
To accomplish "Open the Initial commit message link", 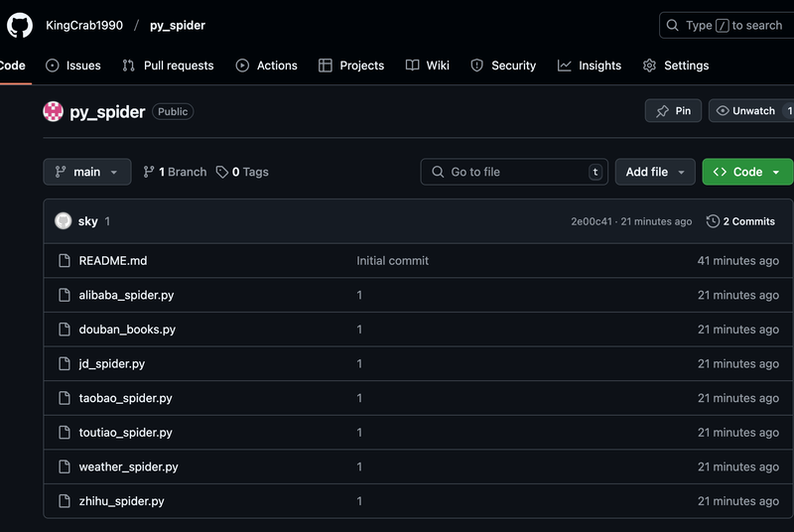I will (392, 261).
